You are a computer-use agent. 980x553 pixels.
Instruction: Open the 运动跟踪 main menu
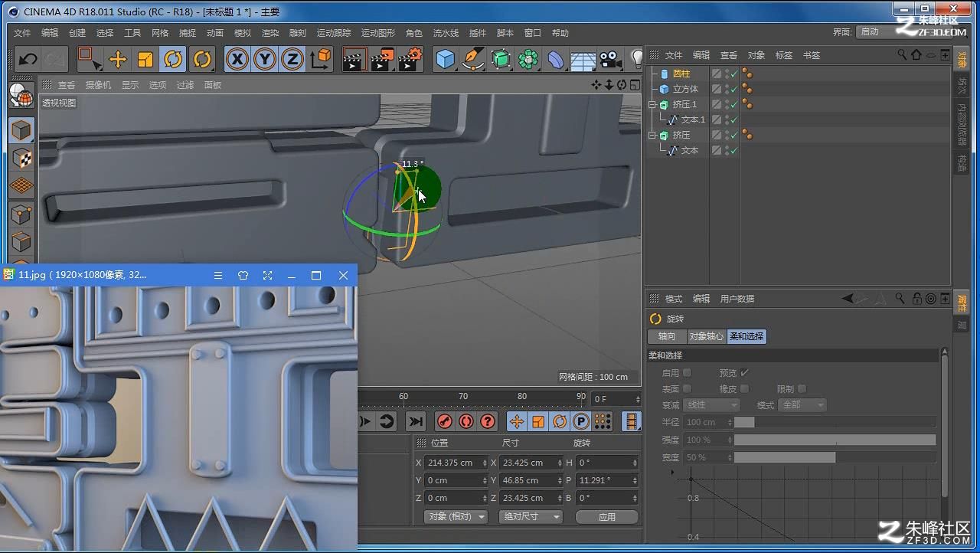334,33
